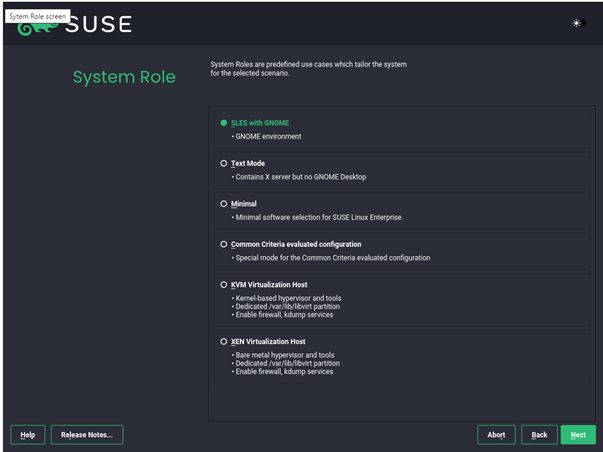Click the SUSE wordmark text

point(98,24)
